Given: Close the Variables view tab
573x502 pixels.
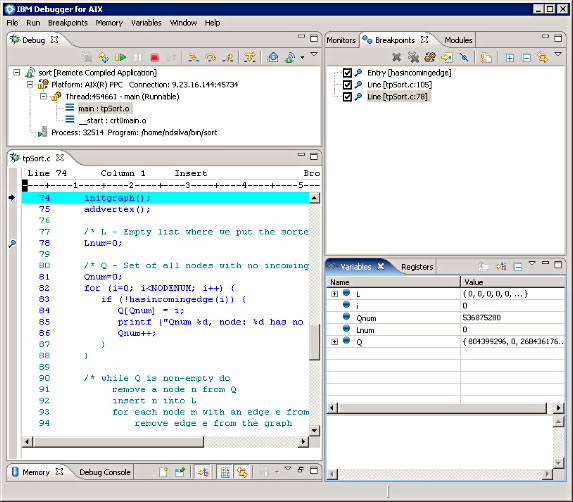Looking at the screenshot, I should [x=380, y=266].
